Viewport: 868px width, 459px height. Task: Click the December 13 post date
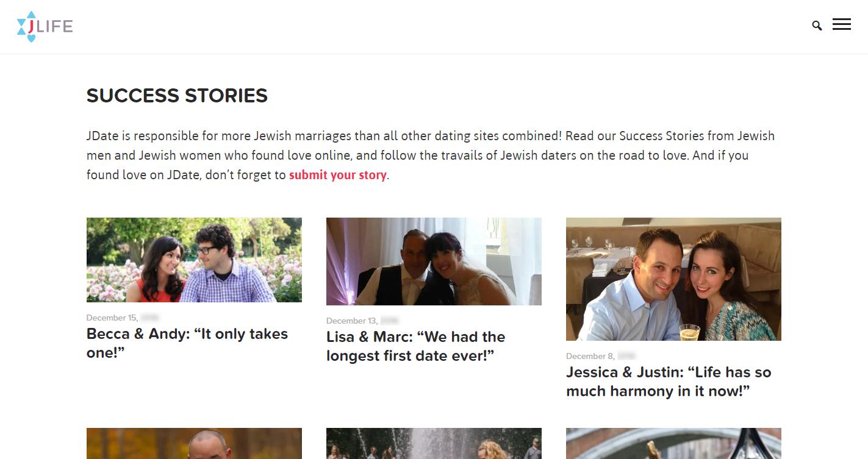362,321
